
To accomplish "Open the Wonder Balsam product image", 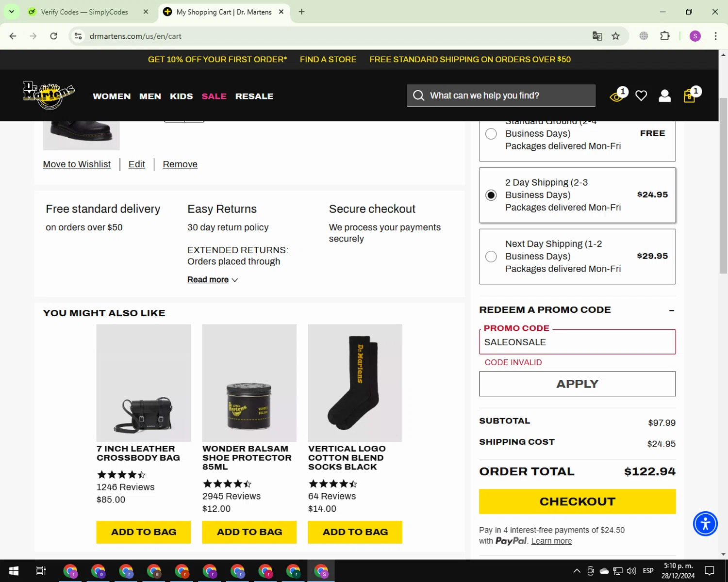I will (x=249, y=383).
